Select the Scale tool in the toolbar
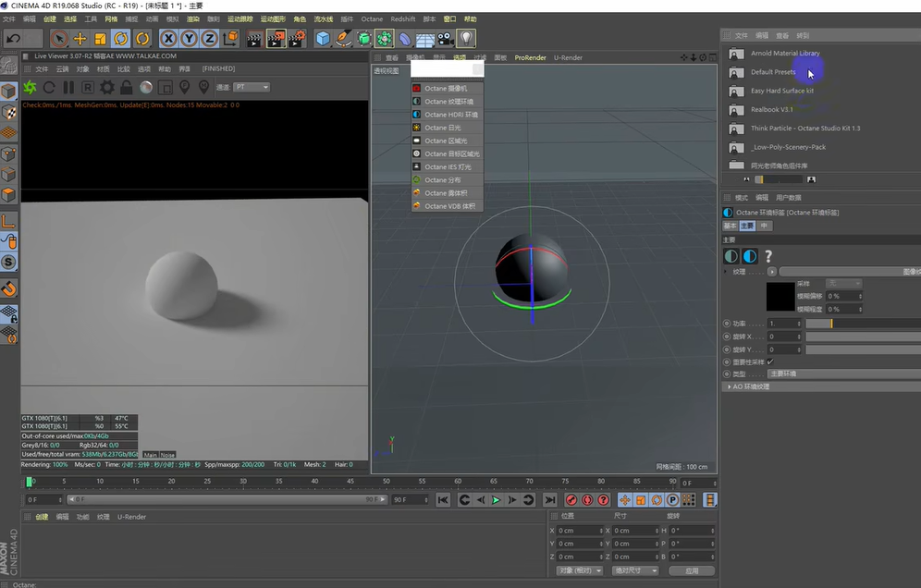Viewport: 921px width, 588px height. pos(99,38)
